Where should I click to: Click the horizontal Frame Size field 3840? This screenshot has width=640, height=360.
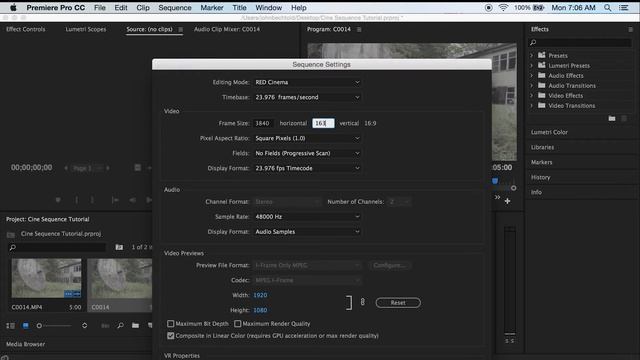coord(263,123)
